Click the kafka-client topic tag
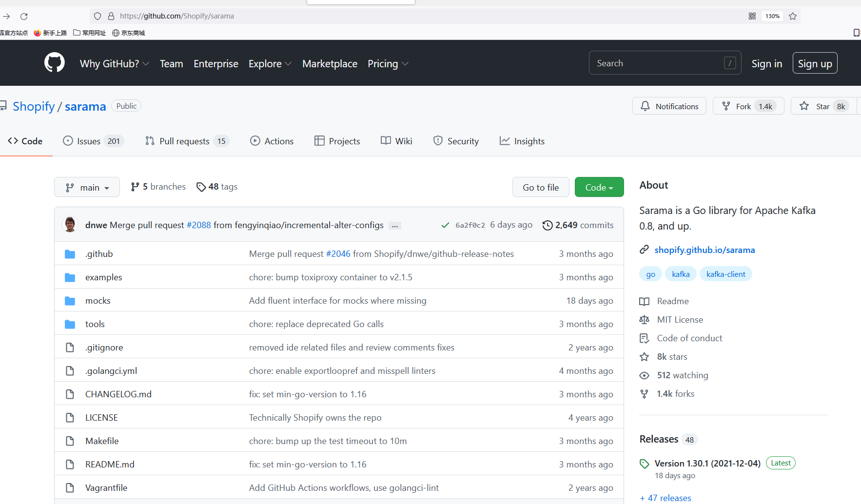This screenshot has width=861, height=504. [725, 274]
